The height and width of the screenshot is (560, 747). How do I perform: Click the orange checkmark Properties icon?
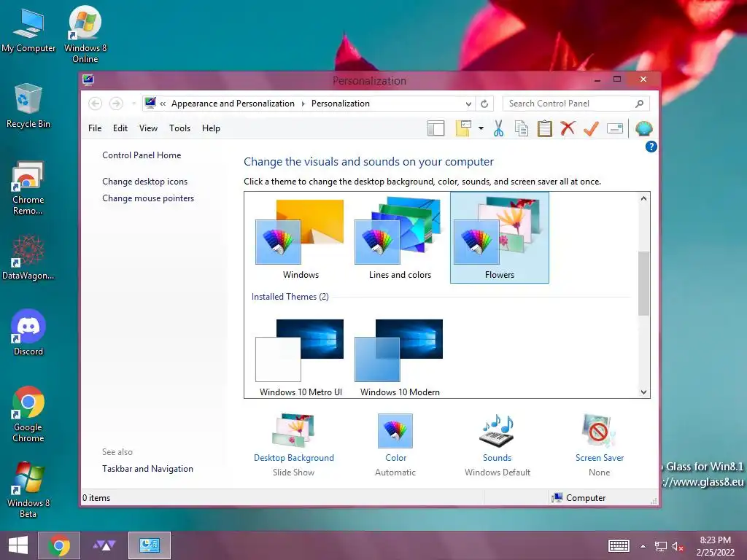[591, 128]
